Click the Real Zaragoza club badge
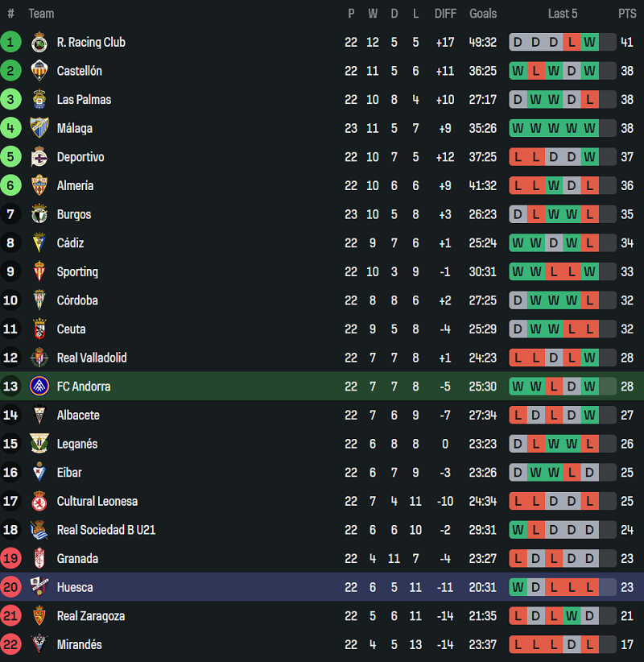The image size is (644, 662). click(39, 616)
